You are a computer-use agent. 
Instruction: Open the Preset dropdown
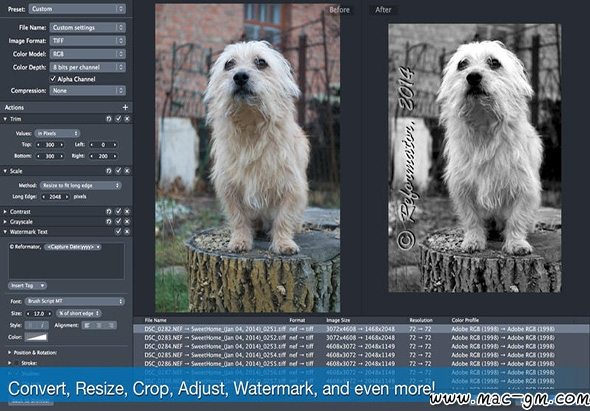pyautogui.click(x=77, y=9)
